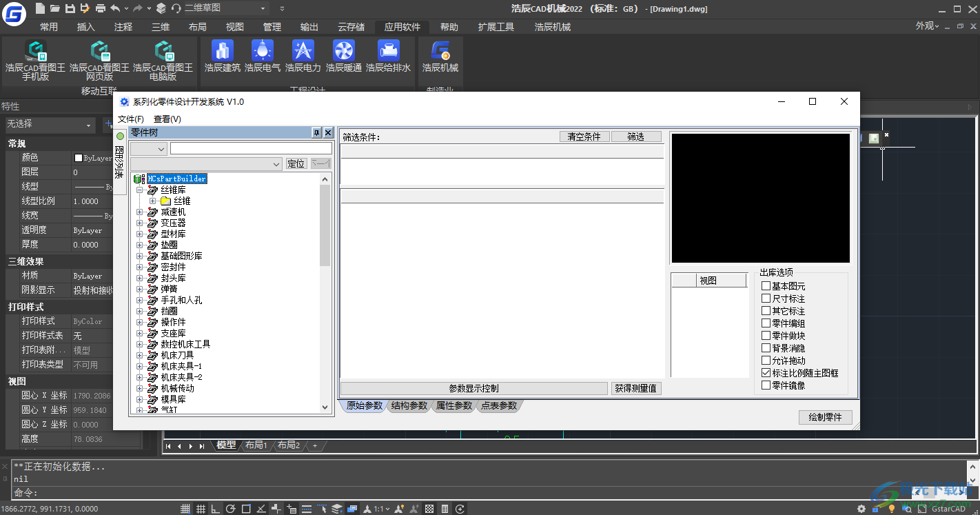
Task: Check the 背景消隐 option
Action: point(766,348)
